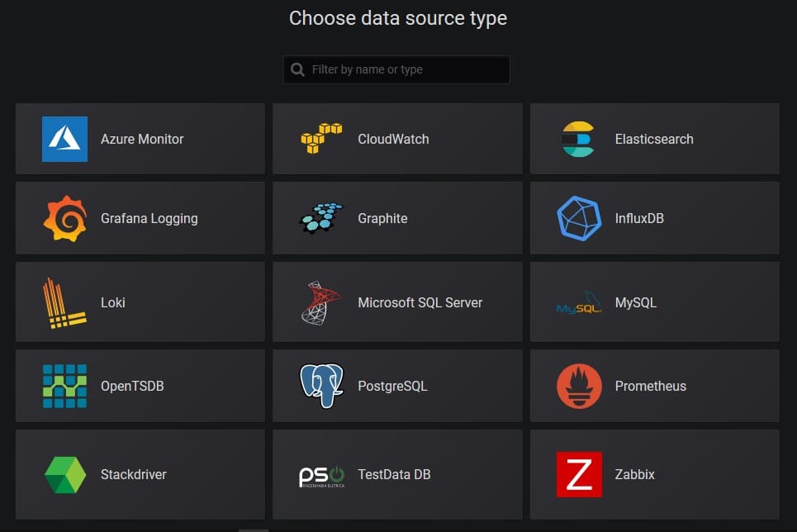
Task: Choose the Prometheus flame icon
Action: (x=579, y=386)
